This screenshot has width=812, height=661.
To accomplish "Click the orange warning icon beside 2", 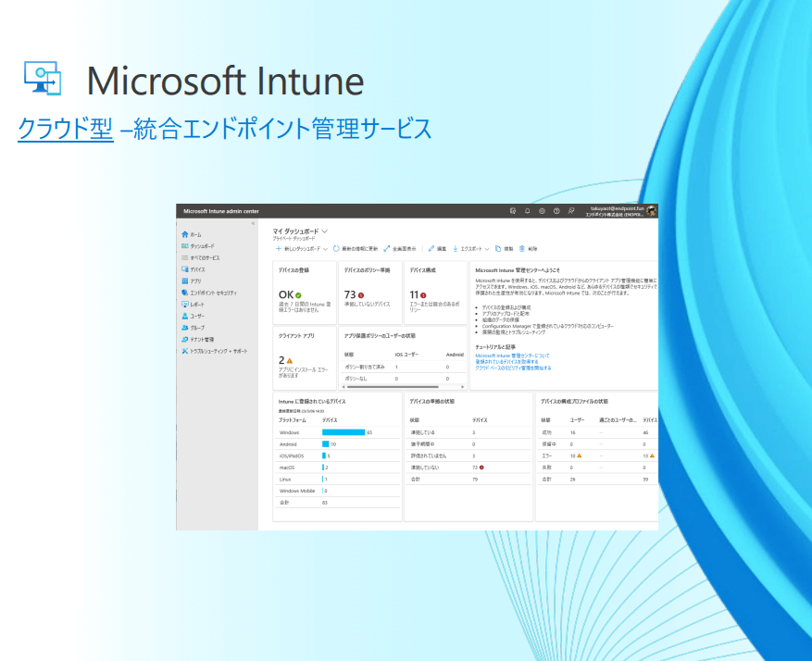I will click(290, 361).
